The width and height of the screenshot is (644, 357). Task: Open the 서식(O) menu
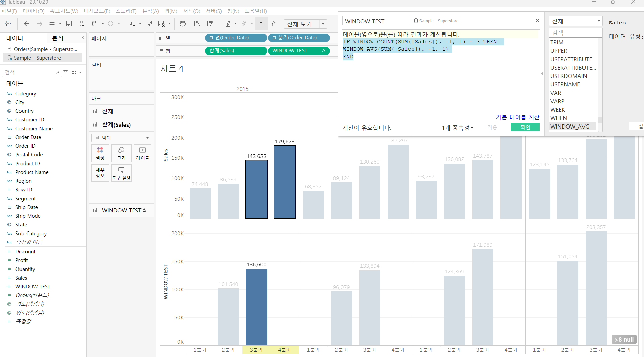tap(192, 11)
